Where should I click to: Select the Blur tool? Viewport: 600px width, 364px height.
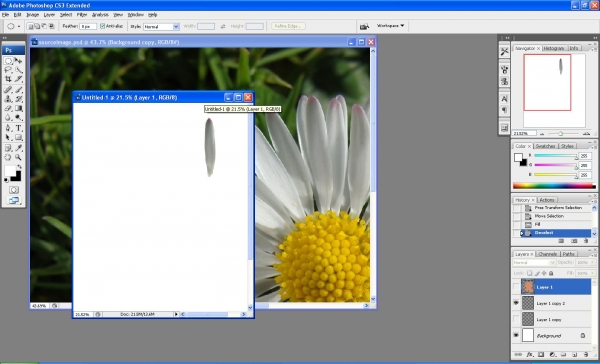click(8, 118)
